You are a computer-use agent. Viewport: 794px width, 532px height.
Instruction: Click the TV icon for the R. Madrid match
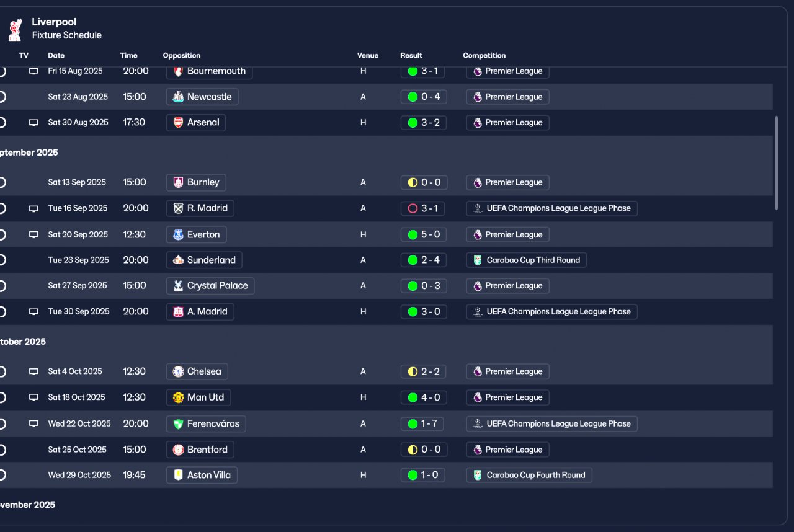click(33, 209)
